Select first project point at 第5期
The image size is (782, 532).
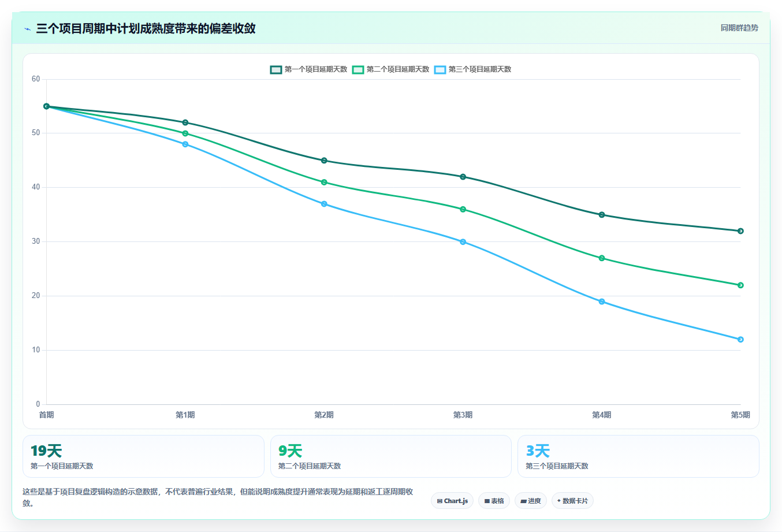740,231
